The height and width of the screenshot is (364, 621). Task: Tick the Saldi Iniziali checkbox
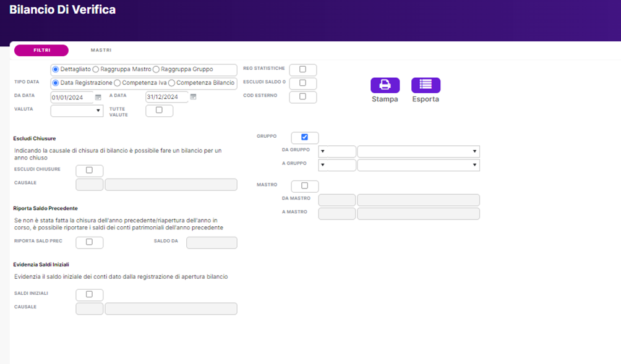click(89, 294)
